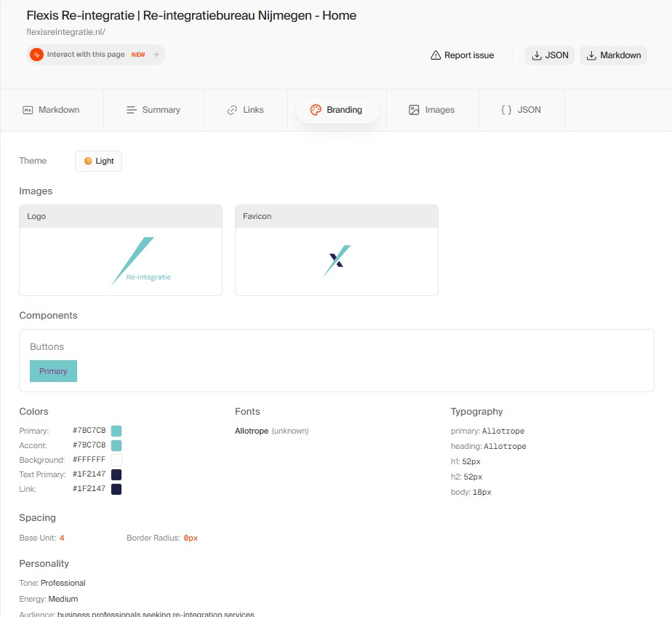
Task: Open the Images tab
Action: point(431,110)
